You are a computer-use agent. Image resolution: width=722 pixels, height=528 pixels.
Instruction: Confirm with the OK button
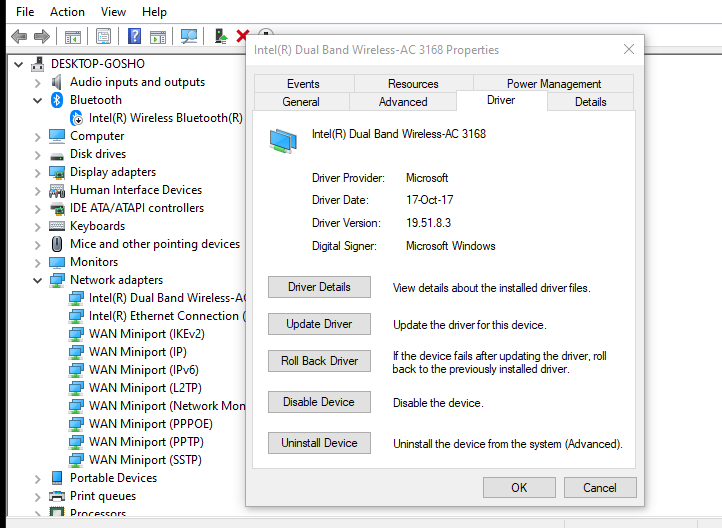519,487
